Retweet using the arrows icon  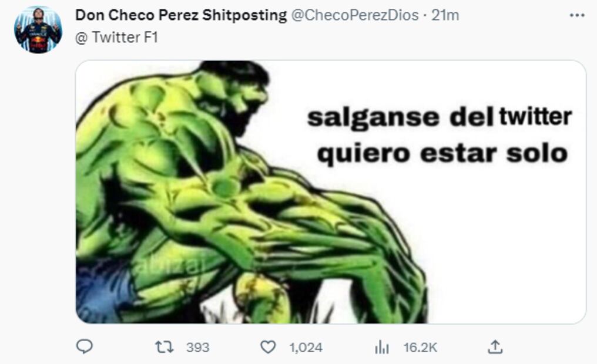tap(164, 347)
